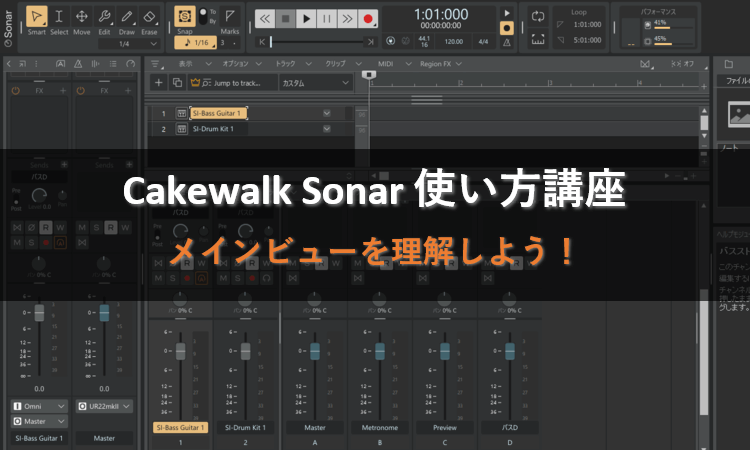
Task: Open the Omni input dropdown
Action: point(40,406)
